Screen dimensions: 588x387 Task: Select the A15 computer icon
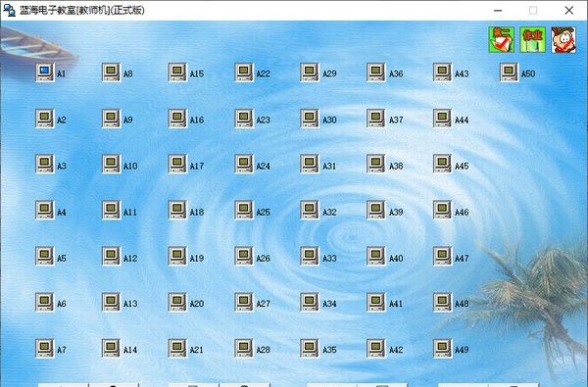(x=177, y=73)
